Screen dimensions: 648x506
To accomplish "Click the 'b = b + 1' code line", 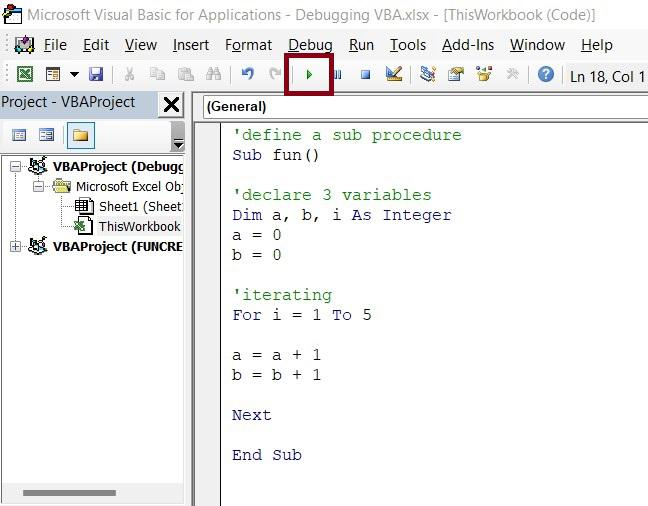I will (276, 375).
